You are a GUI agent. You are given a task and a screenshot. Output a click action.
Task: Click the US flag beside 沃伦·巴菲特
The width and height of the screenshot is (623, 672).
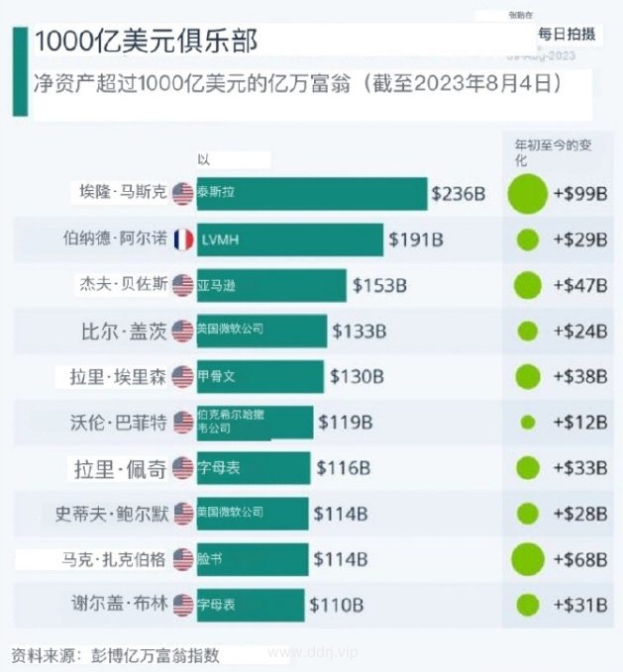point(183,423)
